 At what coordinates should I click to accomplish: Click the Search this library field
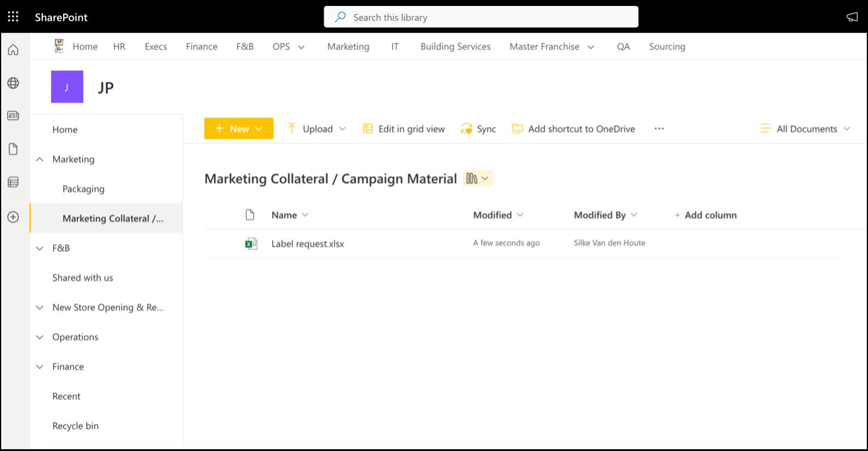(x=481, y=17)
